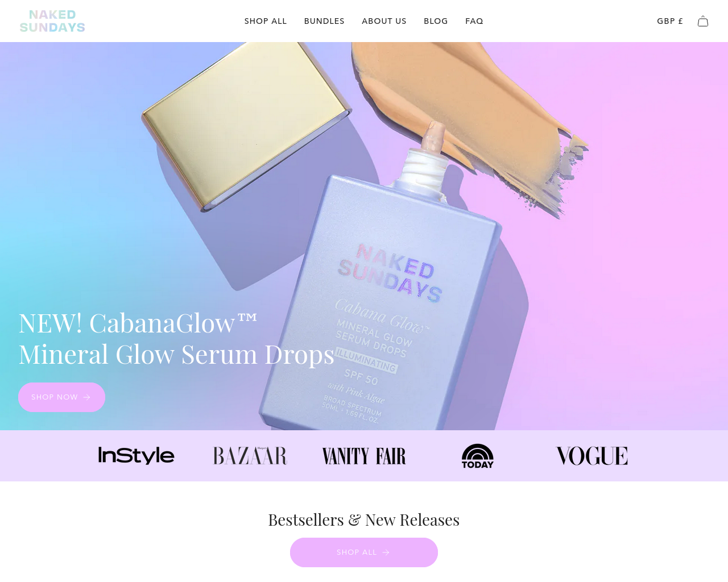Click the CabanaGlow hero headline
The image size is (728, 582).
[176, 339]
